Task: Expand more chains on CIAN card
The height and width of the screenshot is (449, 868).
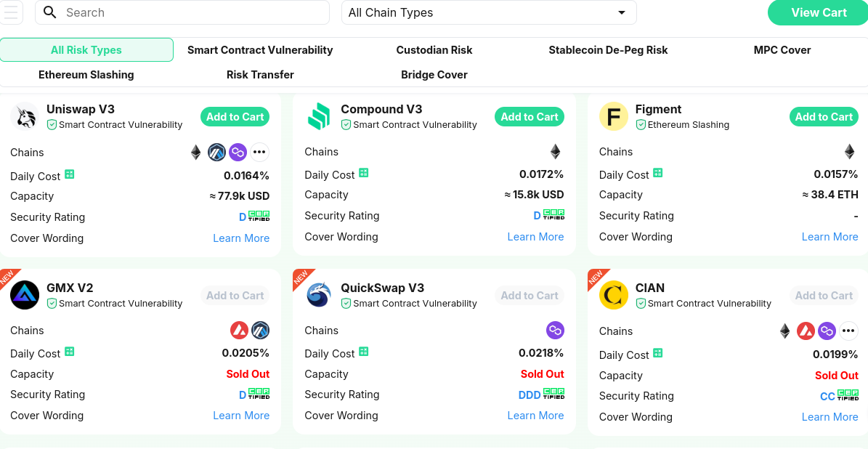Action: point(848,331)
